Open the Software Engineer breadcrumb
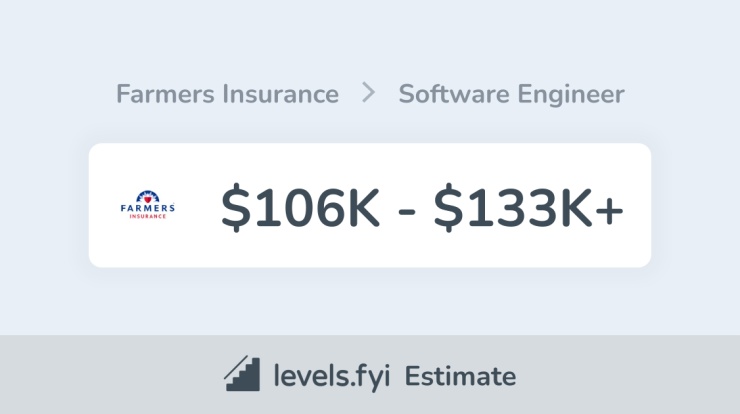Image resolution: width=740 pixels, height=414 pixels. 512,94
